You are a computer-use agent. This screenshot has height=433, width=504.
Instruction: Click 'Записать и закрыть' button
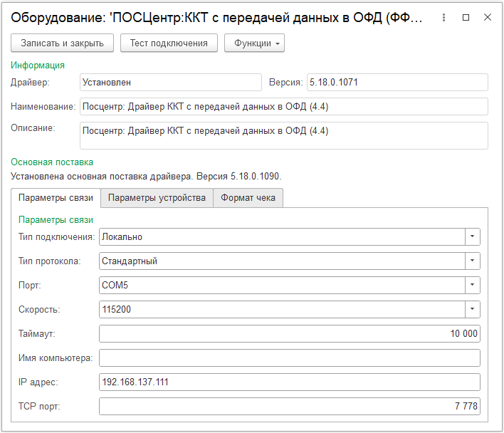pos(62,43)
